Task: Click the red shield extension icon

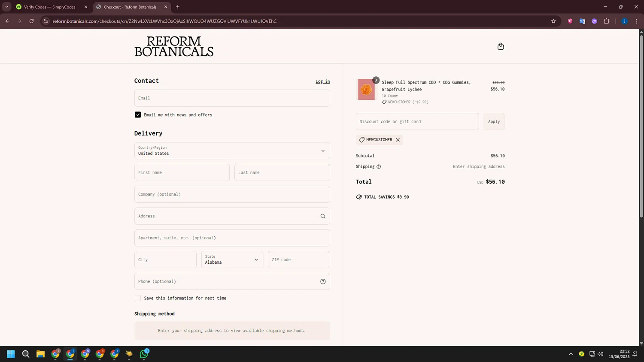Action: coord(570,21)
